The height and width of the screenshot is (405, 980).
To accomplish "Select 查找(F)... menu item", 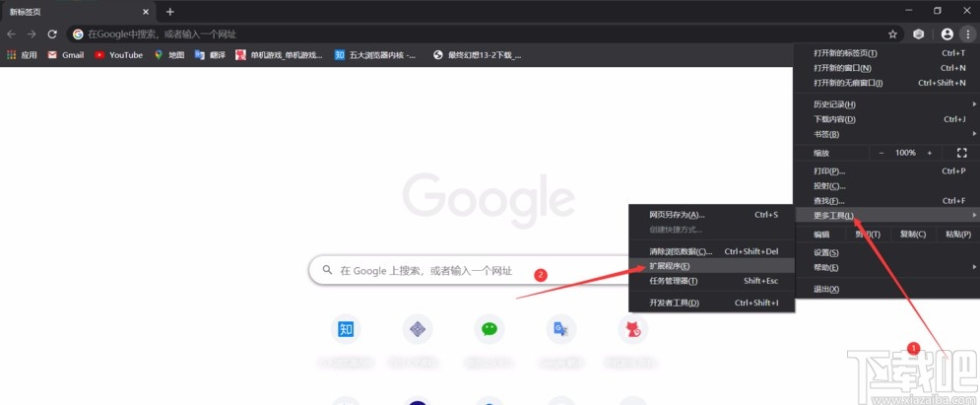I will (885, 201).
